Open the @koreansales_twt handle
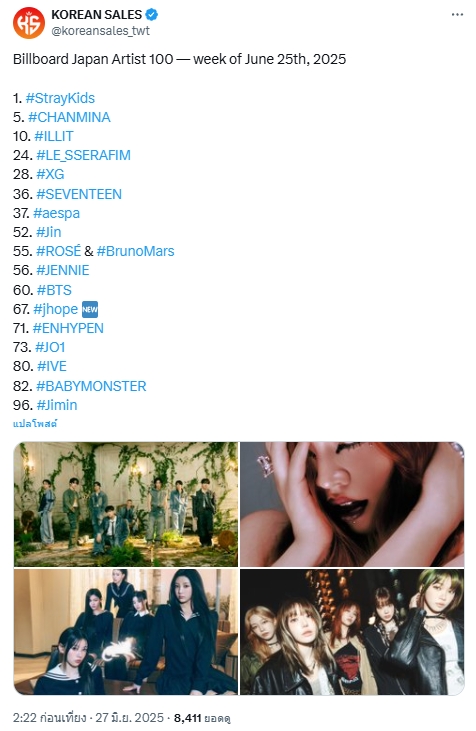This screenshot has height=731, width=476. tap(100, 31)
